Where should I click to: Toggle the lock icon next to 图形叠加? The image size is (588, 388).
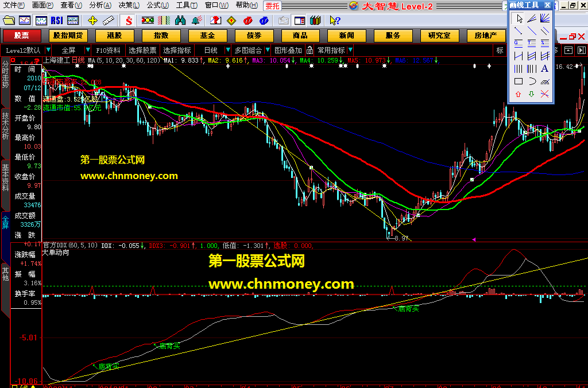310,50
